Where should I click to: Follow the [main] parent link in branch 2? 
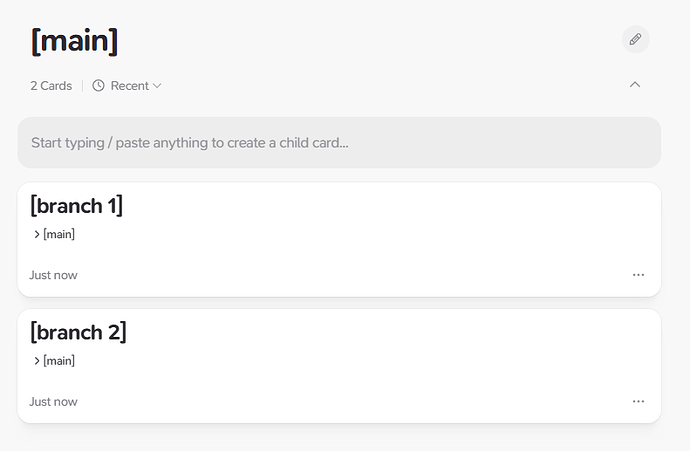[59, 361]
